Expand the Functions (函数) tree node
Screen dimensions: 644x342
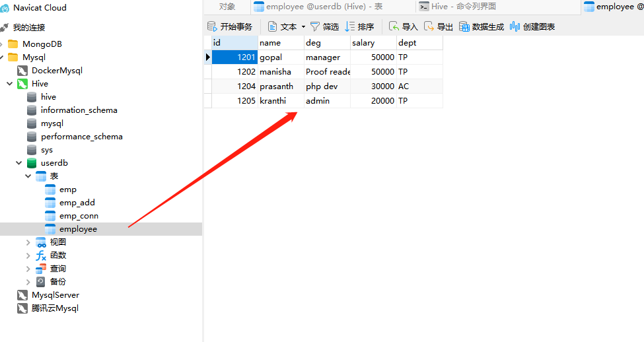tap(28, 256)
